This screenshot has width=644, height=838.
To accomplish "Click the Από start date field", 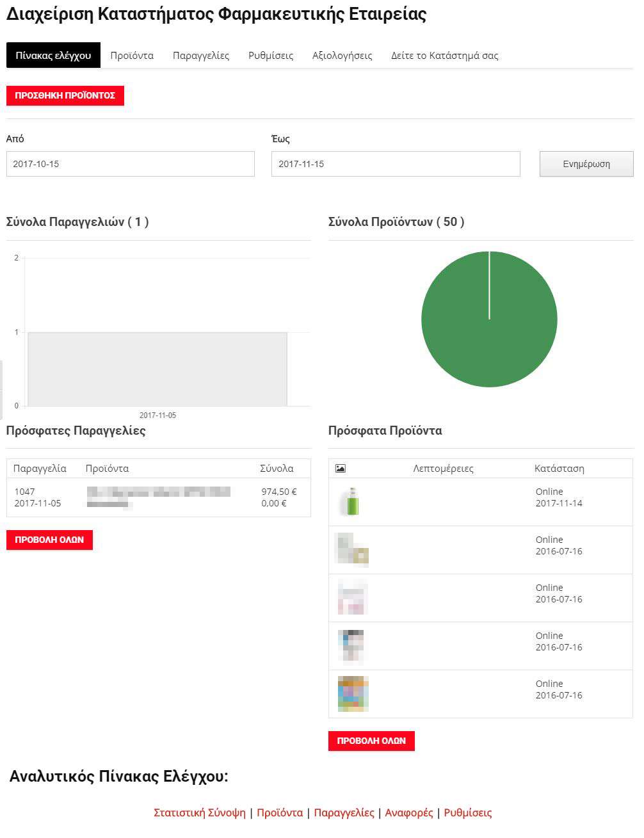I will click(x=130, y=164).
